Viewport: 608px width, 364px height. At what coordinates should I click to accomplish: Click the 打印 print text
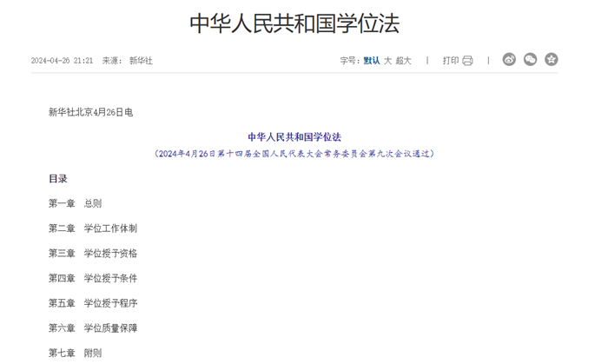[x=451, y=61]
